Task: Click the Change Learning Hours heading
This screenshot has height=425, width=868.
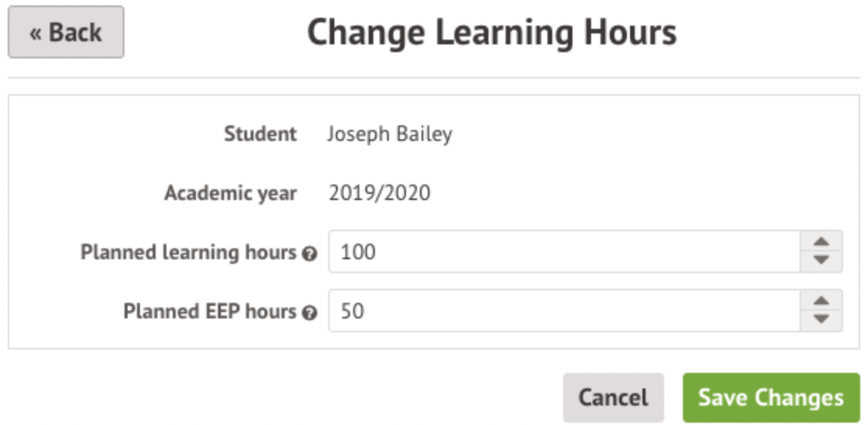Action: 492,33
